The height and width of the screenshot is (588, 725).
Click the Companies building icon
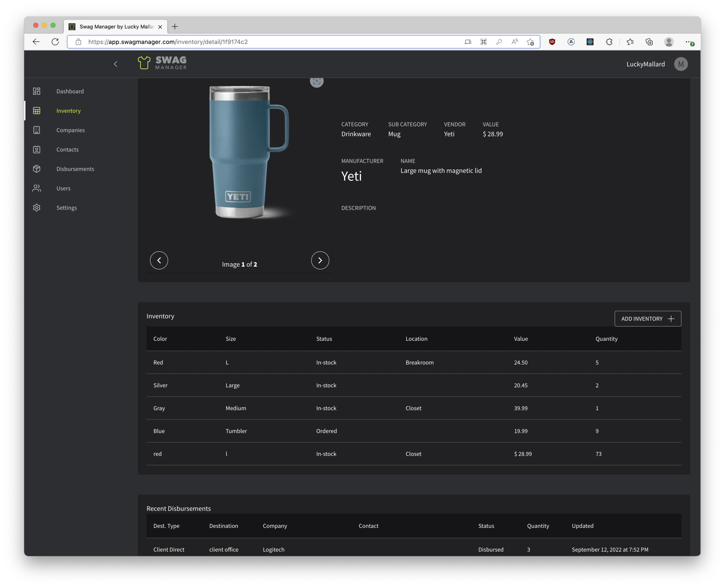tap(37, 130)
